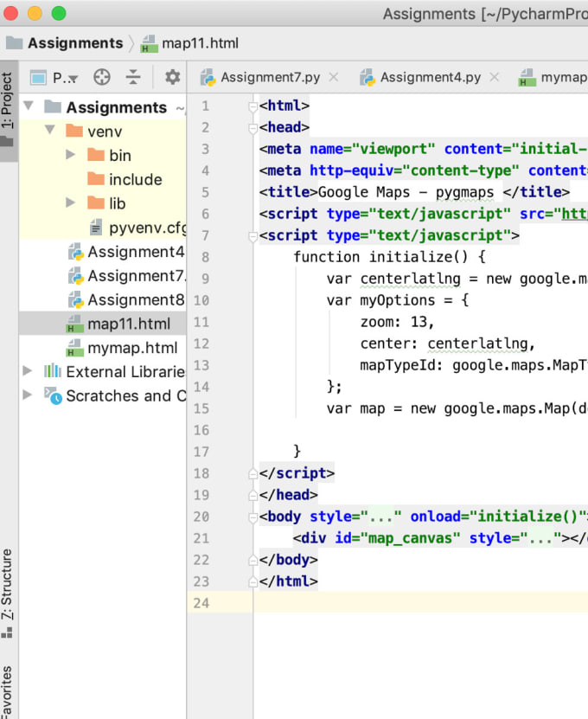Click line number 10 in gutter
The height and width of the screenshot is (719, 588).
201,300
